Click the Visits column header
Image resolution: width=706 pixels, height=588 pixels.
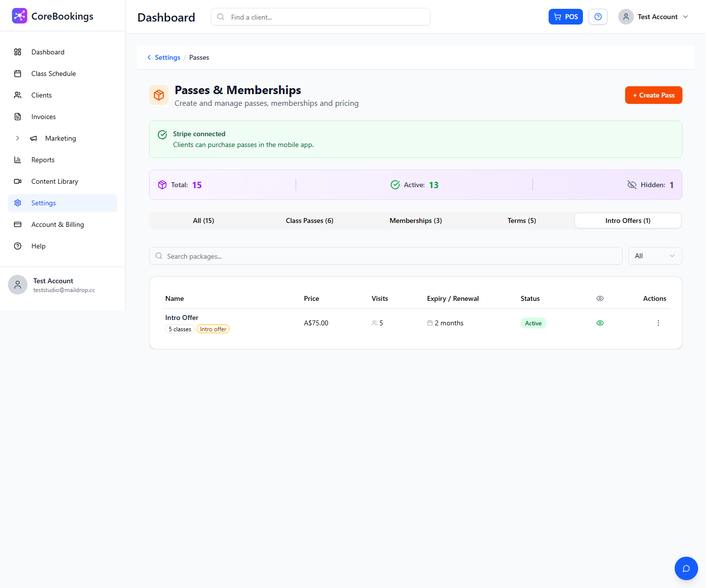[379, 298]
